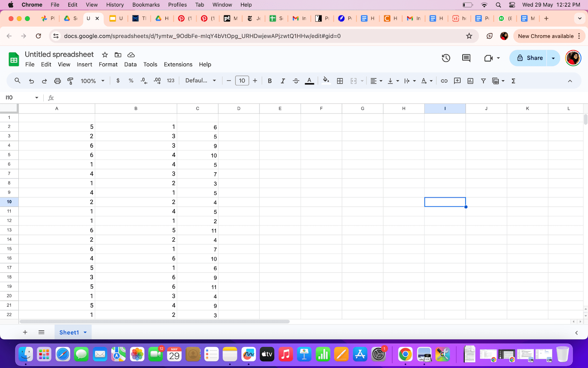The height and width of the screenshot is (368, 588).
Task: Insert a link using the link icon
Action: pos(444,81)
